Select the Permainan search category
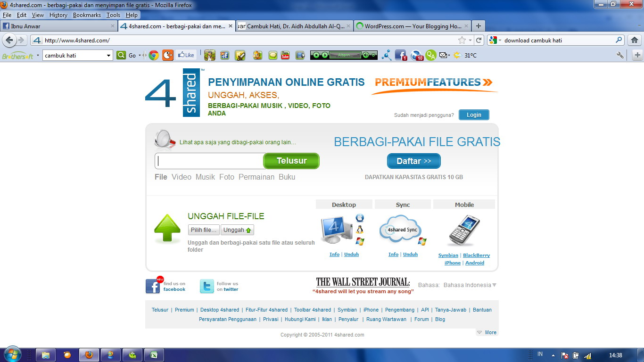 256,177
